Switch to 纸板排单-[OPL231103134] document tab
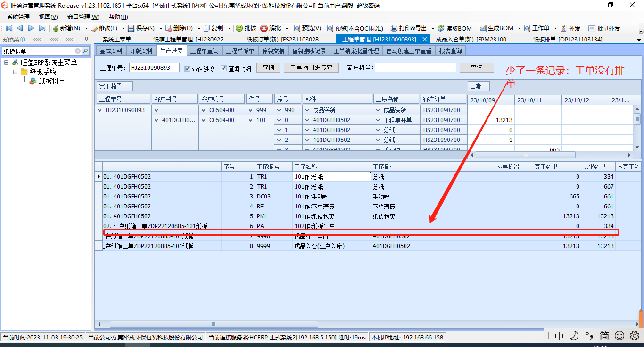 [568, 40]
